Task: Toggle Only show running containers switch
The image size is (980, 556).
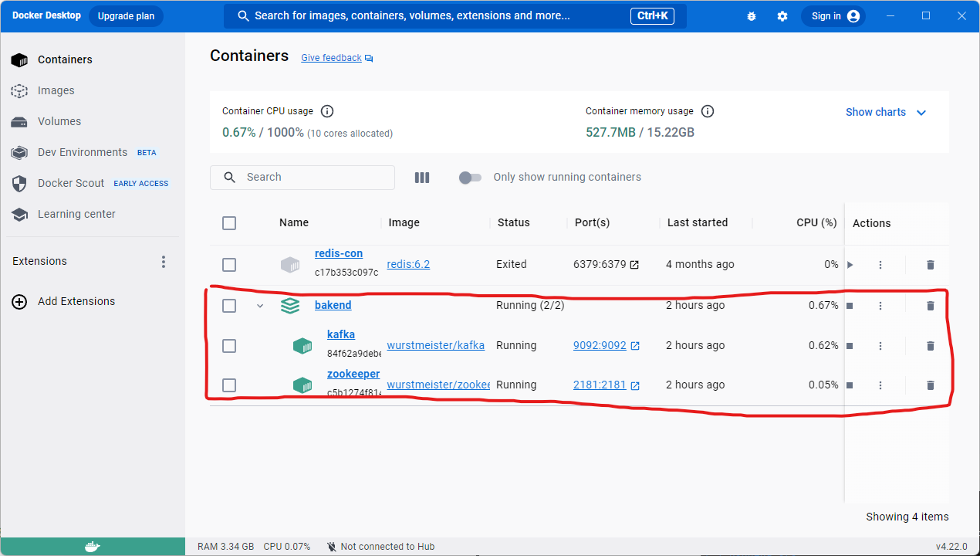Action: (470, 178)
